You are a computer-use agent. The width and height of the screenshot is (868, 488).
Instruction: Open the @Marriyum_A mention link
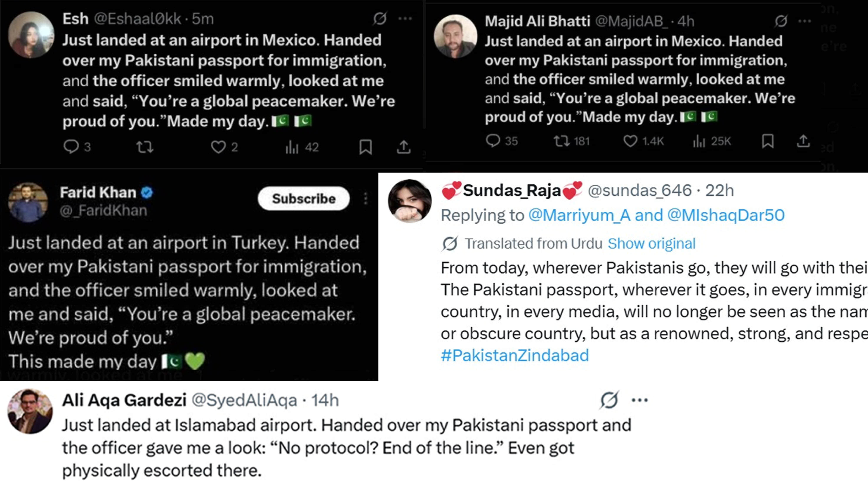click(579, 215)
